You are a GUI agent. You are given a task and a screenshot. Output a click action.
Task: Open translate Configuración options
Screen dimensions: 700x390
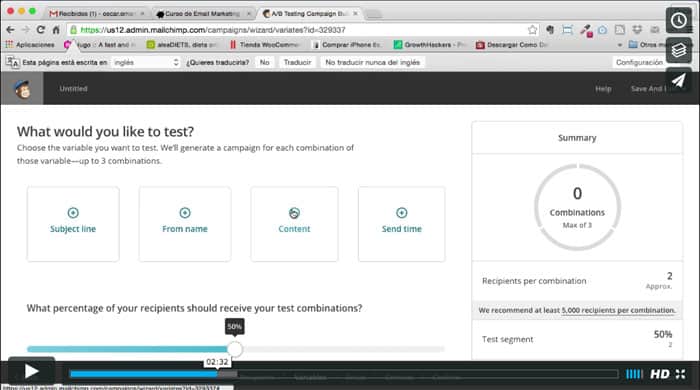(639, 62)
